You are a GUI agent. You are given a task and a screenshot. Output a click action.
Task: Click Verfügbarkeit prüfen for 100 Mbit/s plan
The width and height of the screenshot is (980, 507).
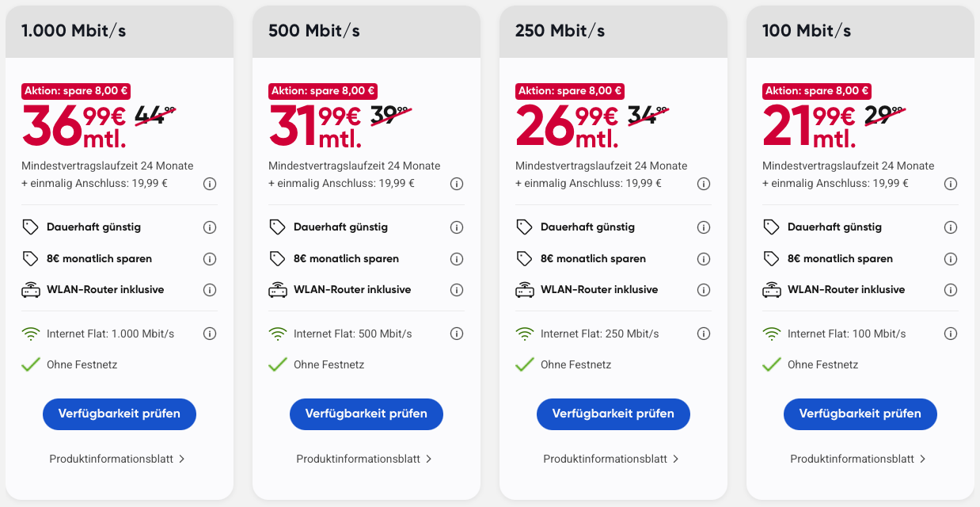(x=860, y=414)
